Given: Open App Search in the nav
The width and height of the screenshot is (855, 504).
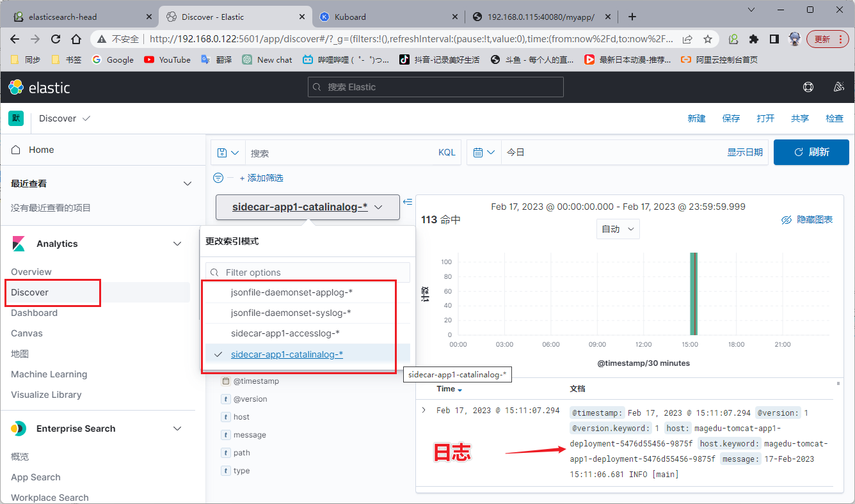Looking at the screenshot, I should [36, 477].
